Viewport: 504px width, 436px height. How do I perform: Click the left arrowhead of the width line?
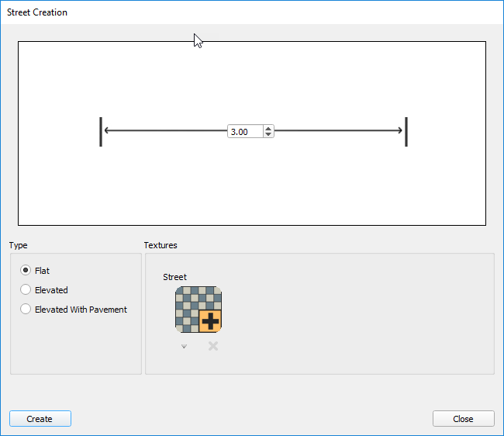tap(107, 131)
